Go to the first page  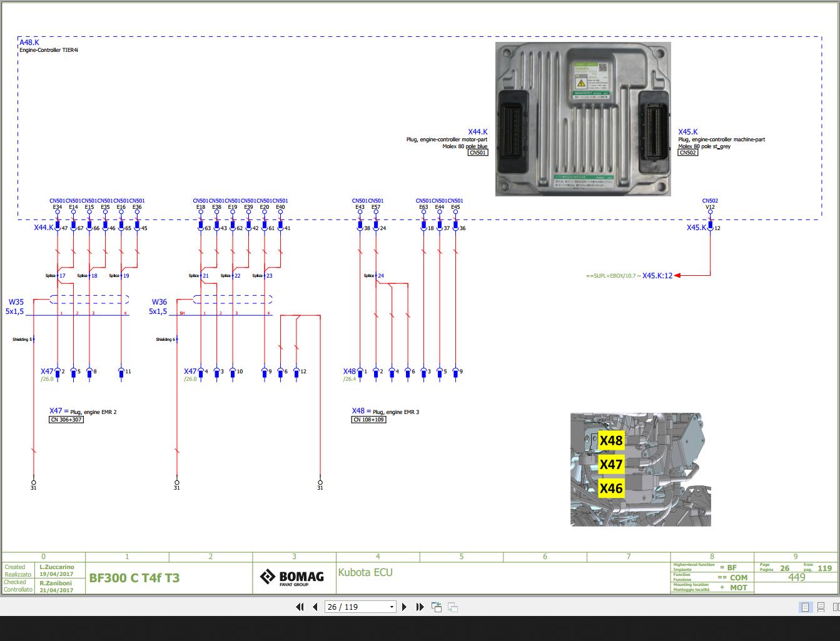click(x=300, y=607)
